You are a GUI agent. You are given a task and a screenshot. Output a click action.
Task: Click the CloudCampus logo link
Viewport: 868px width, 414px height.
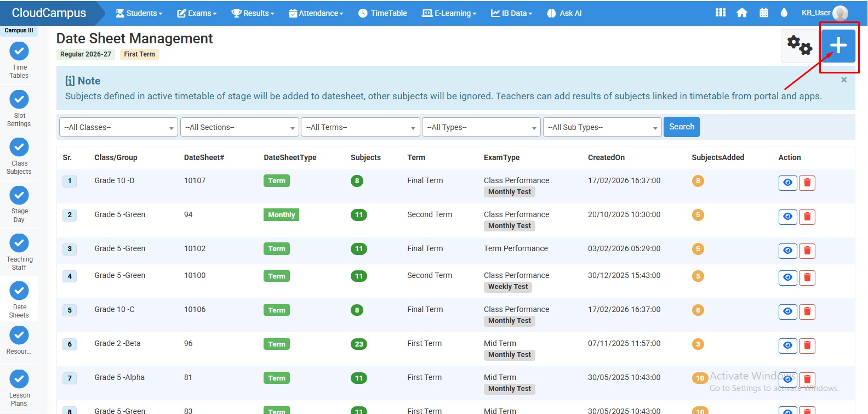49,13
